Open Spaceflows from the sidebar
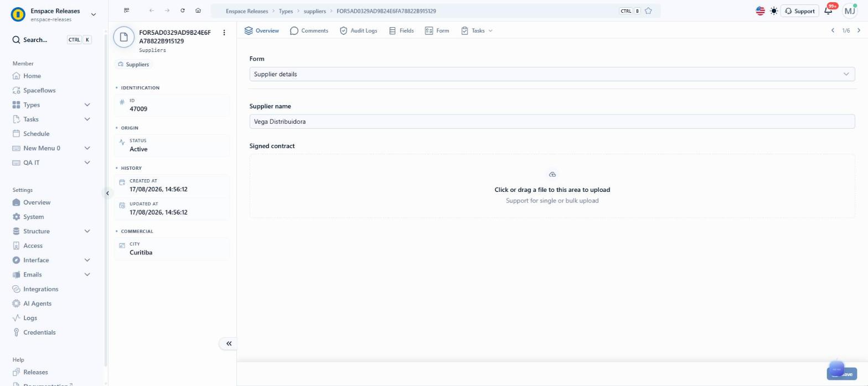 coord(39,90)
